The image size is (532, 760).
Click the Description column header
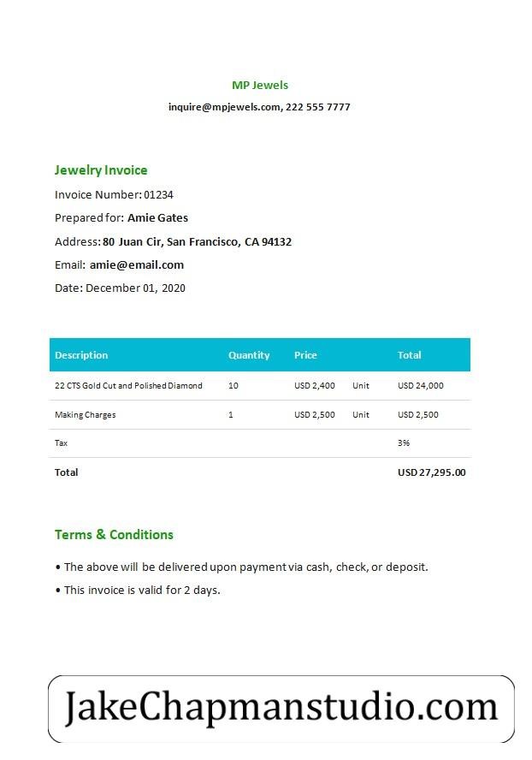81,355
